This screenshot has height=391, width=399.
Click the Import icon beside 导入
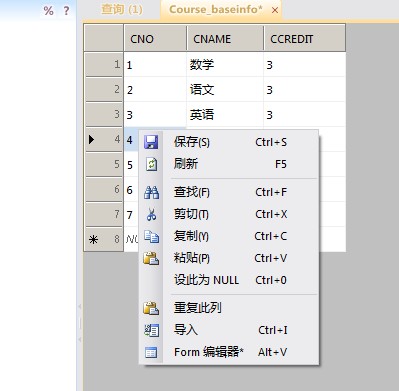coord(151,330)
